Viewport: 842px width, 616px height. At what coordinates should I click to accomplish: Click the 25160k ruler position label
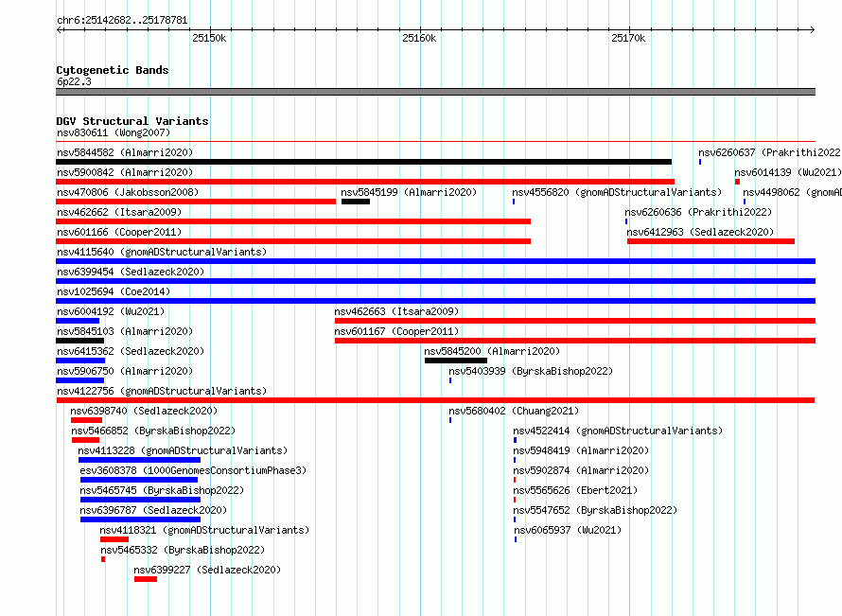click(x=419, y=38)
